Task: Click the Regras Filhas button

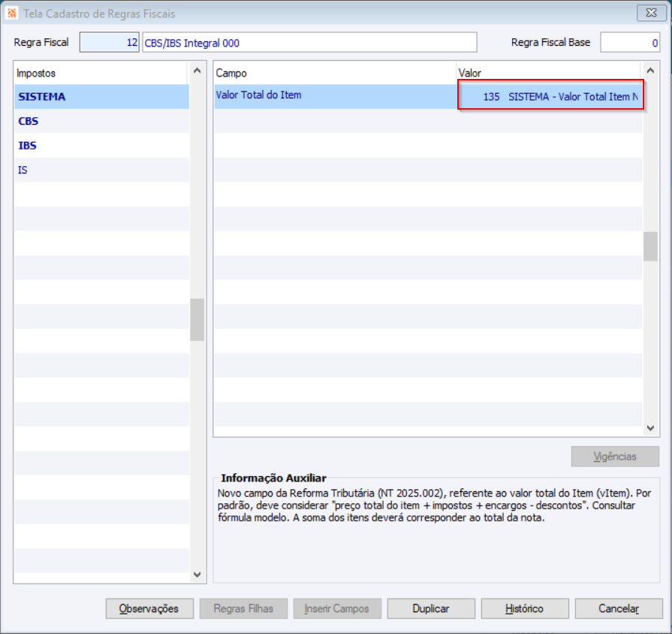Action: click(243, 608)
